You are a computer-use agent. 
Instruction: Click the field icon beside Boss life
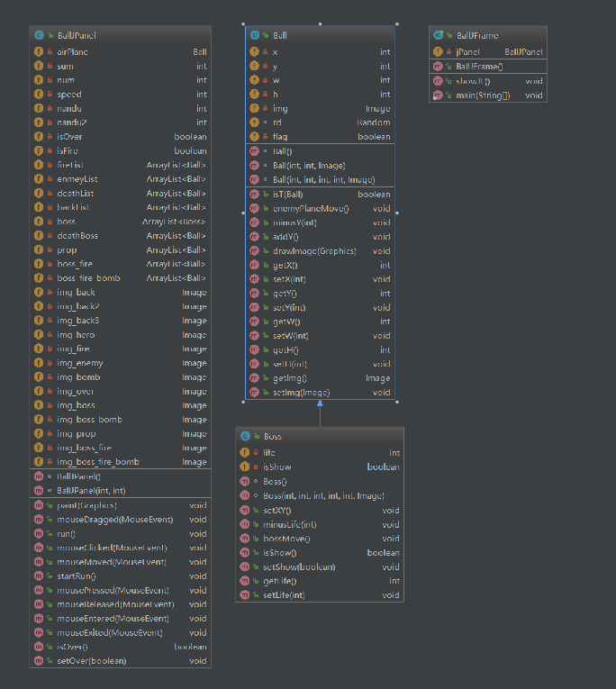click(x=245, y=453)
